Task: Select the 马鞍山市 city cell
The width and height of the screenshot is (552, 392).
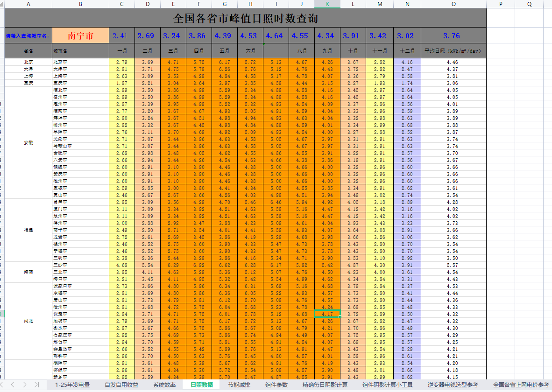Action: pos(81,146)
